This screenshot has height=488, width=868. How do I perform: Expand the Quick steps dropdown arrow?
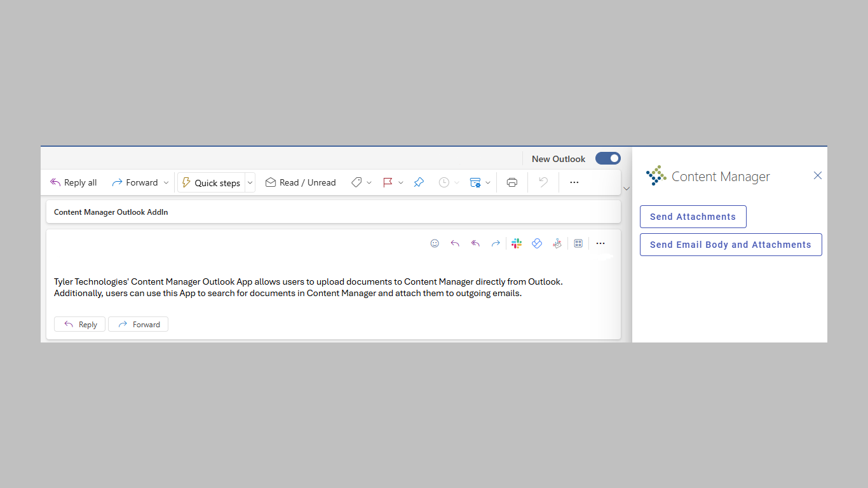[x=250, y=182]
